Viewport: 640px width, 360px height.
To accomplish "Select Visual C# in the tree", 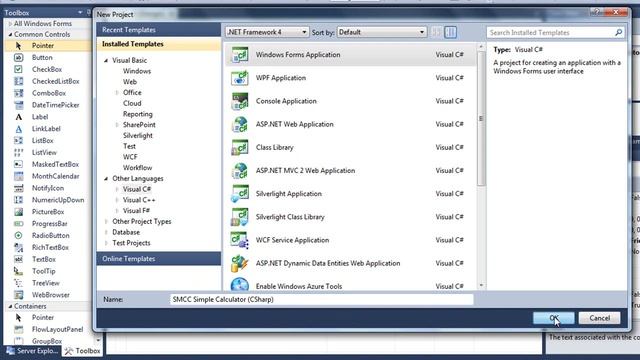I will [137, 189].
